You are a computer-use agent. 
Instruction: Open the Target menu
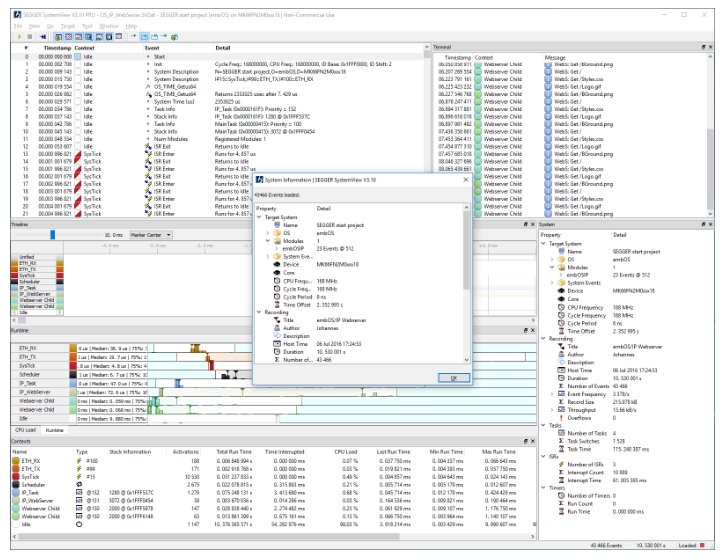68,26
